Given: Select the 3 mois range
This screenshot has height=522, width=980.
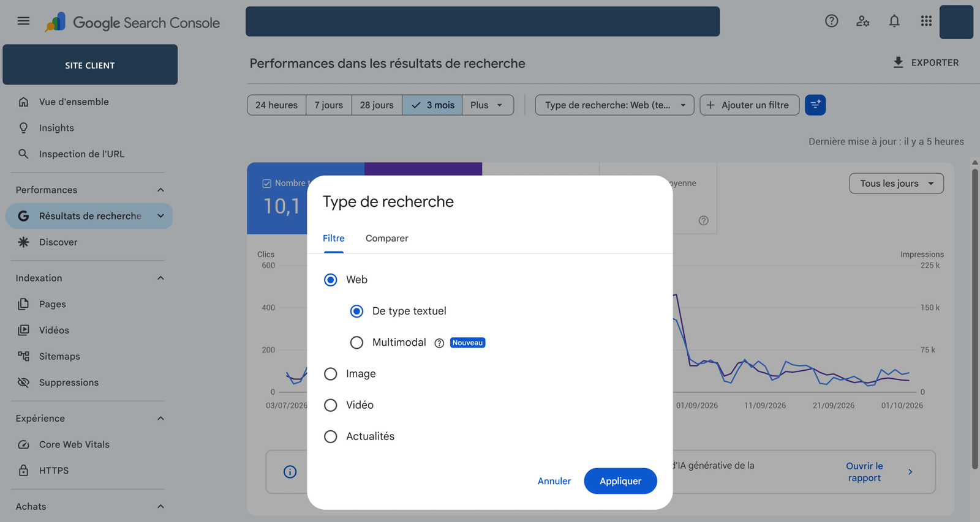Looking at the screenshot, I should click(432, 105).
